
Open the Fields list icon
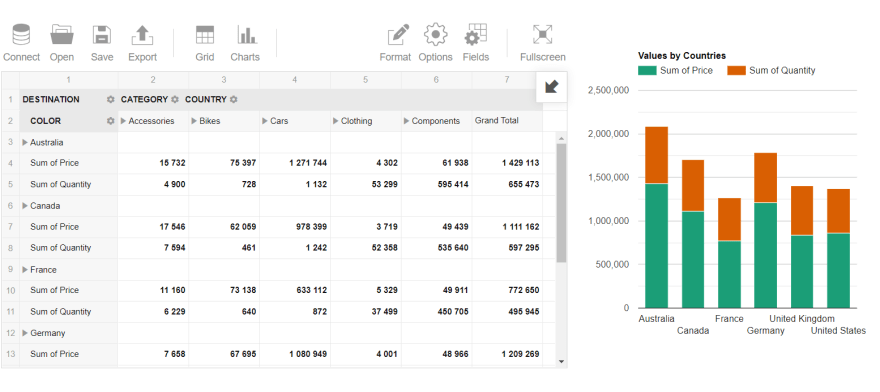[x=475, y=35]
